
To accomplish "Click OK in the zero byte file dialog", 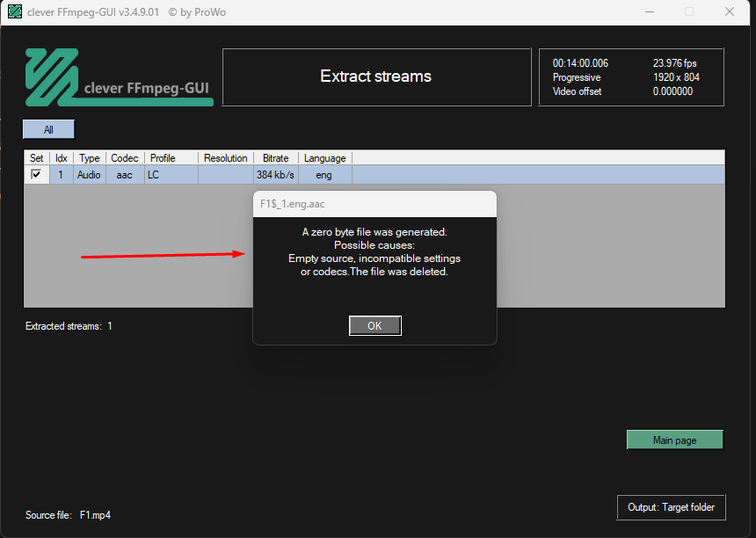I will pos(375,326).
